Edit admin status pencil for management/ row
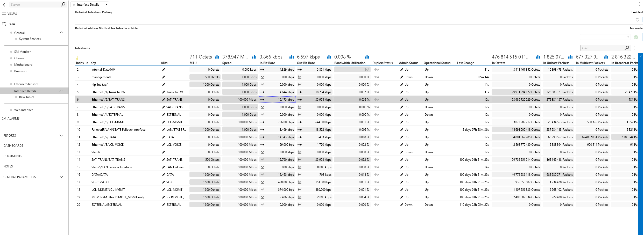The image size is (644, 235). pyautogui.click(x=402, y=77)
